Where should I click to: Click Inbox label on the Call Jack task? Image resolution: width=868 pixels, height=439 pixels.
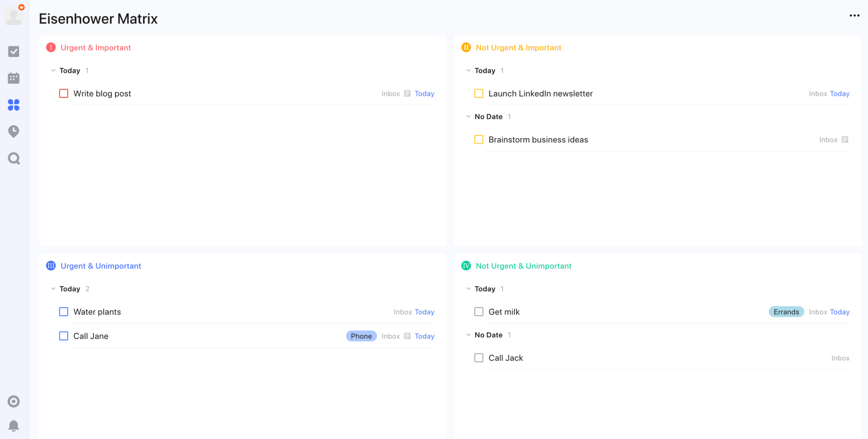point(840,358)
